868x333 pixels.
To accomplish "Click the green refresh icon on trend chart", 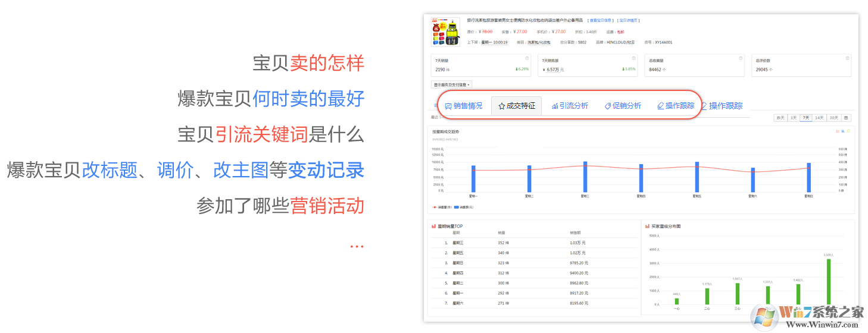I will coord(848,131).
